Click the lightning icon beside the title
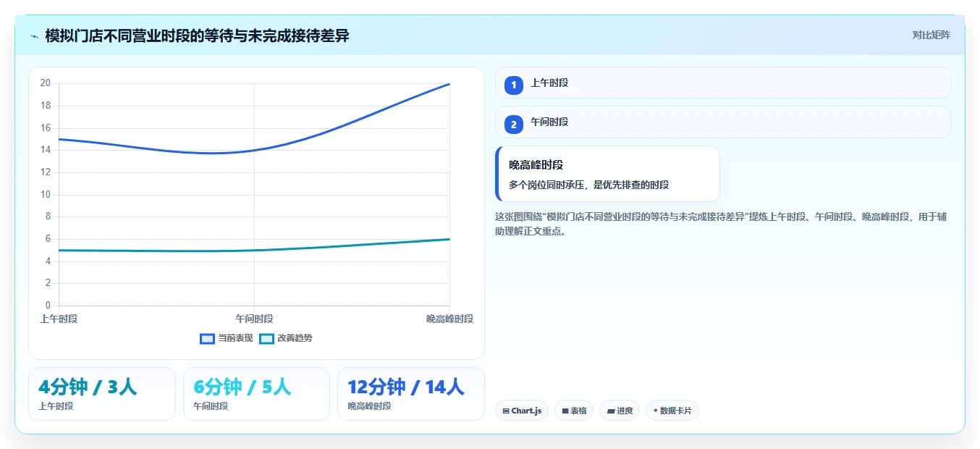 click(34, 35)
